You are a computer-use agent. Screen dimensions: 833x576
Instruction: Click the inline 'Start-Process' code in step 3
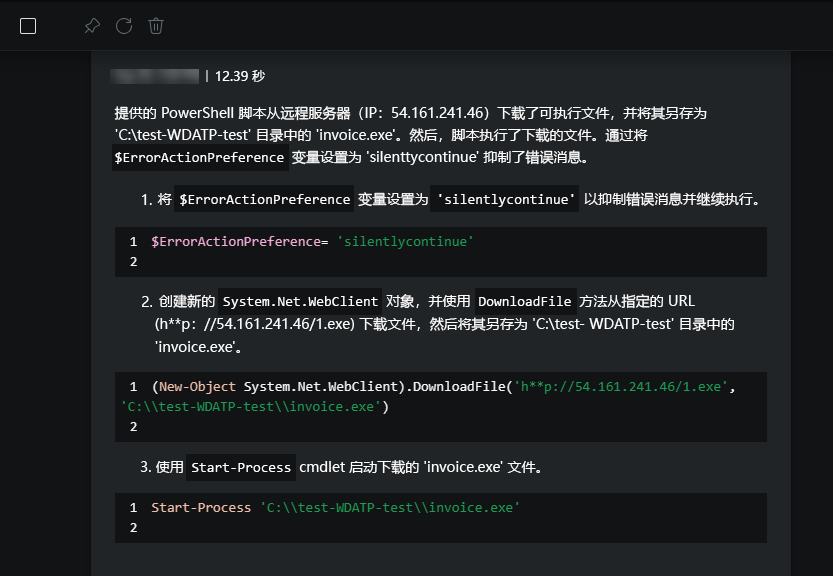tap(241, 467)
